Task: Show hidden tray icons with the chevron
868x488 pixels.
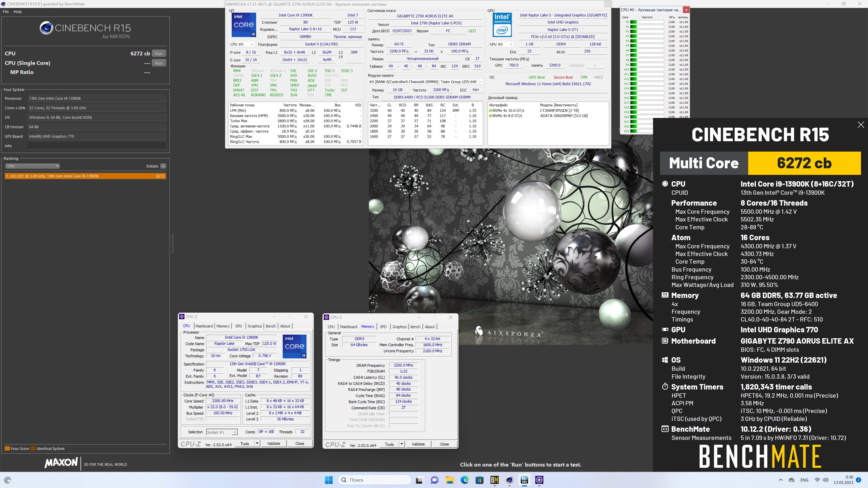Action: point(781,480)
